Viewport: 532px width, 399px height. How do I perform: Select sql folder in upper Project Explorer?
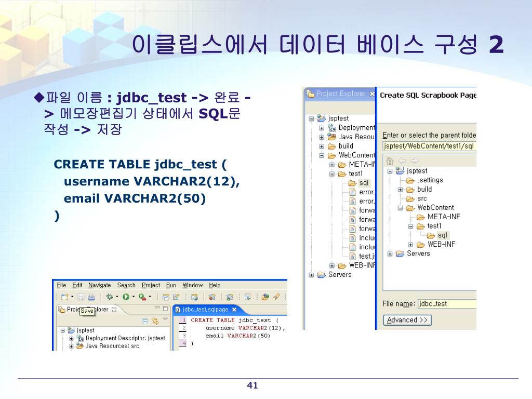364,183
